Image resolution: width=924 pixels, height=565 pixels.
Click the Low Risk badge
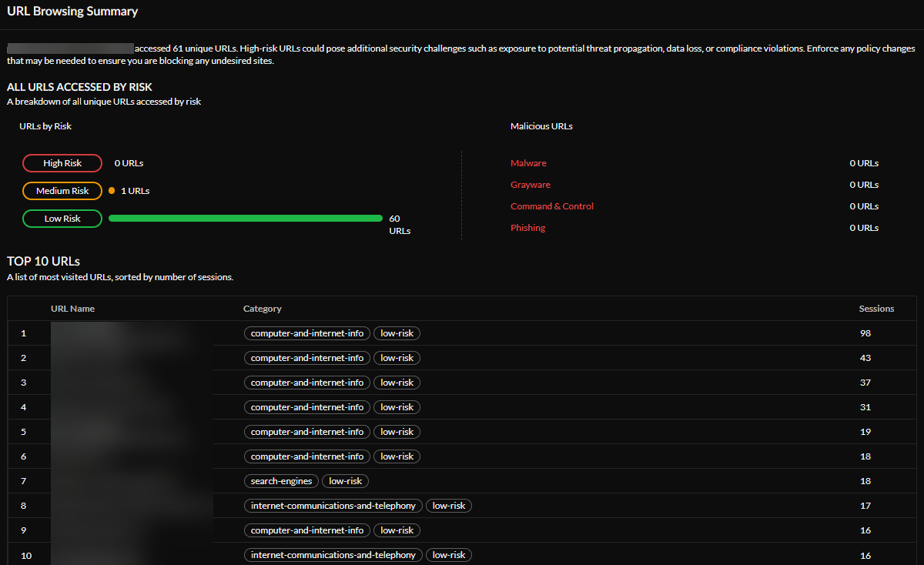(62, 219)
